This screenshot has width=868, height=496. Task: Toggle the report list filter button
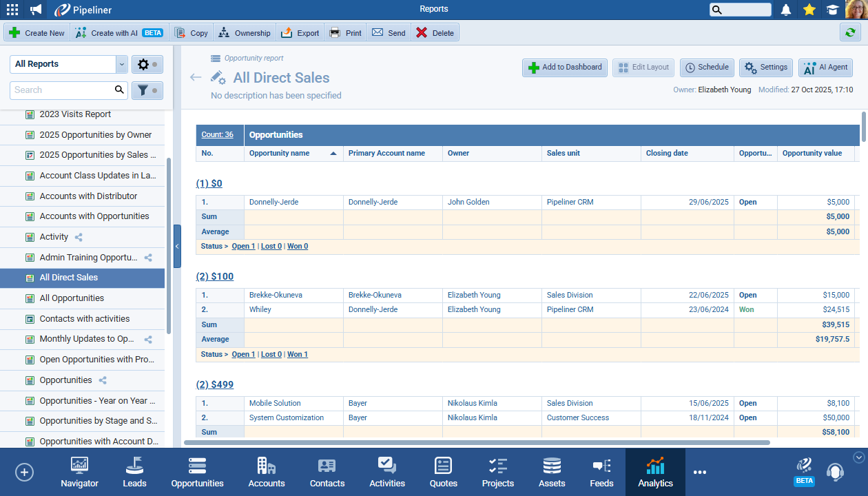147,90
